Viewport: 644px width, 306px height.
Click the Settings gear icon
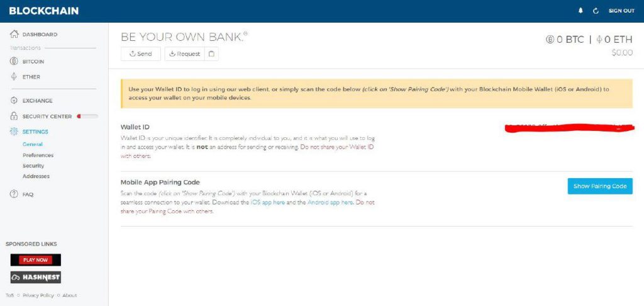pyautogui.click(x=14, y=132)
